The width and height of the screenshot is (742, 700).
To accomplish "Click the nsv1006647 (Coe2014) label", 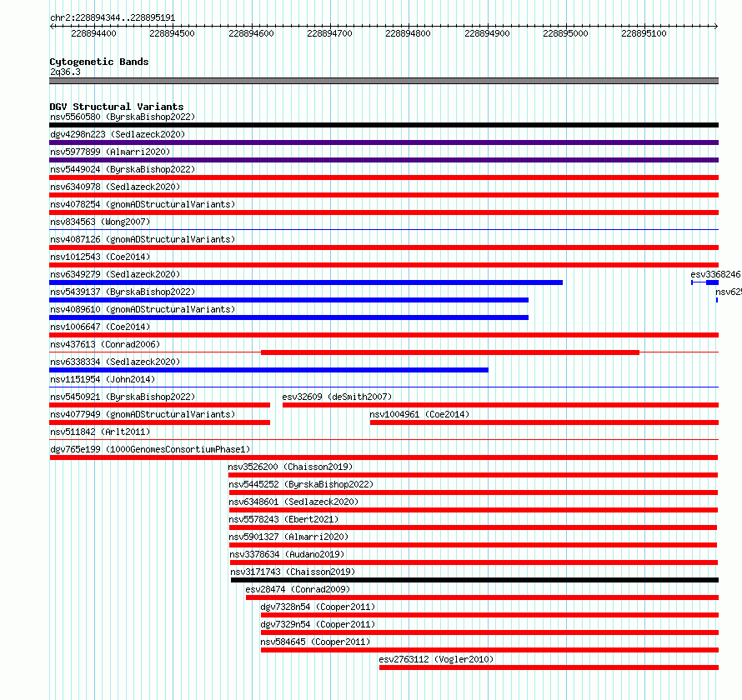I will coord(100,327).
